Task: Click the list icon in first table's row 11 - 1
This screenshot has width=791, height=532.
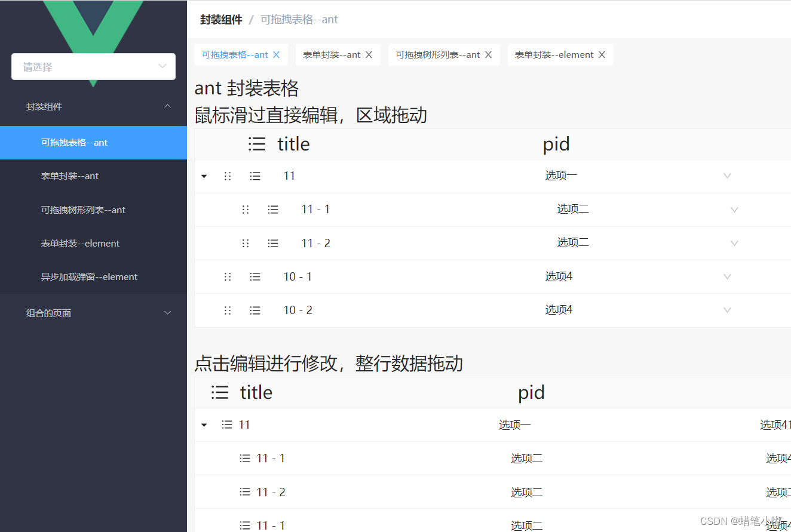Action: 273,210
